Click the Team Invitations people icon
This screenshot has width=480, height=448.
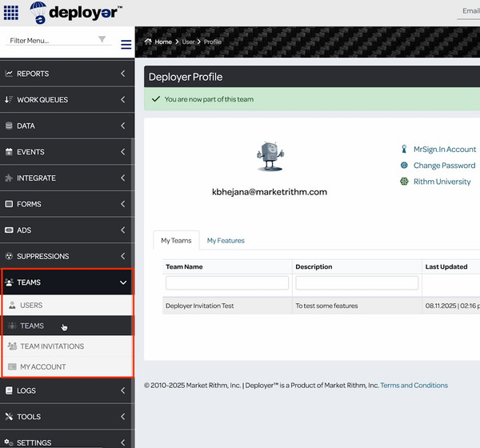pyautogui.click(x=12, y=346)
